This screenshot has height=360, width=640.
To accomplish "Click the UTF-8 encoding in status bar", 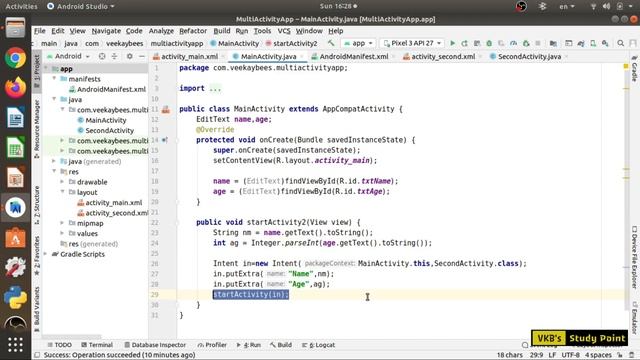I will click(x=570, y=355).
